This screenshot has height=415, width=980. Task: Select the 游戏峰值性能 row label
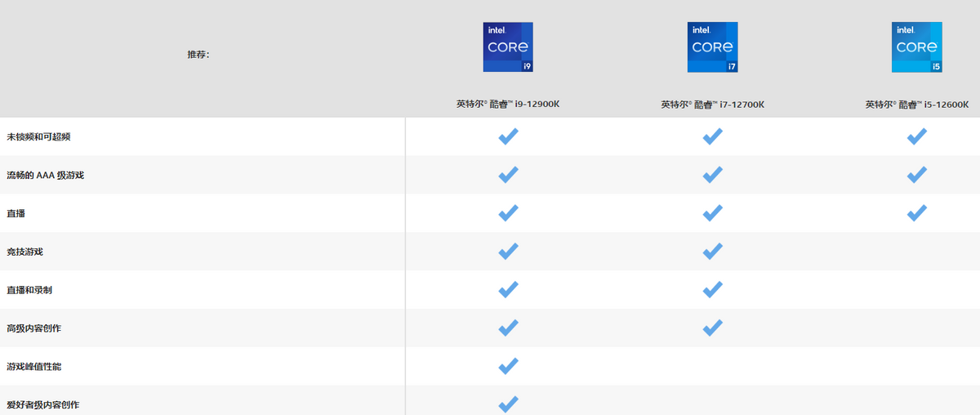[33, 367]
